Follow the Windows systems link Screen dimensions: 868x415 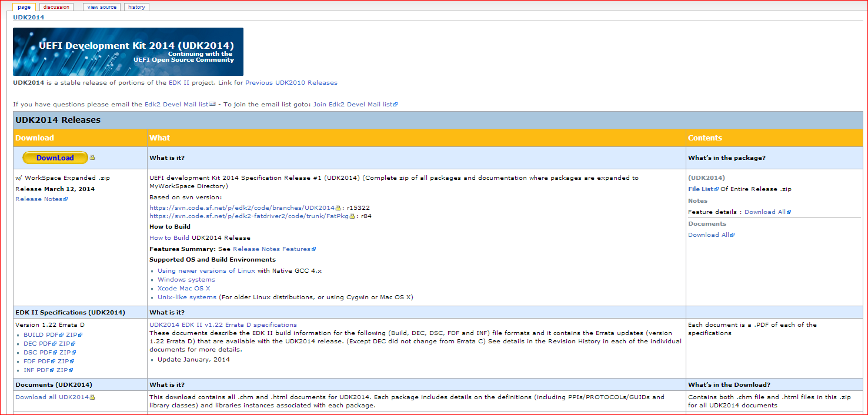pyautogui.click(x=186, y=280)
